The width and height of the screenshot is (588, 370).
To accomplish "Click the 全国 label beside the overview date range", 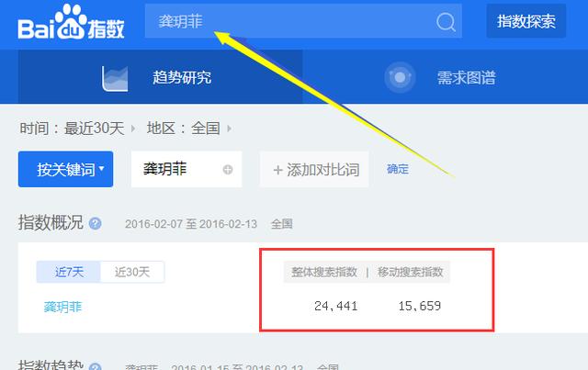I will click(282, 224).
